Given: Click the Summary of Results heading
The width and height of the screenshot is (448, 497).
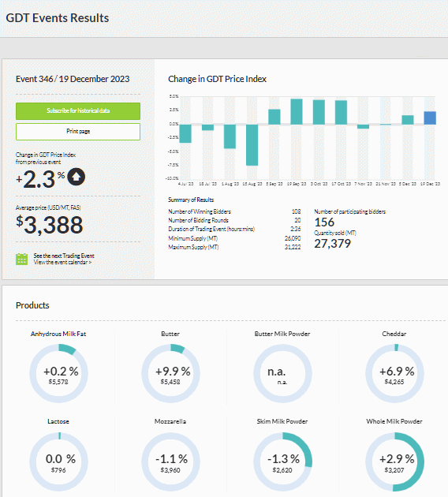Looking at the screenshot, I should tap(191, 200).
